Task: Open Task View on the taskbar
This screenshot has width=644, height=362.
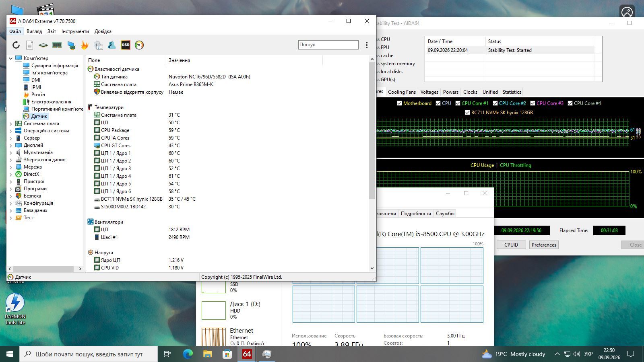Action: coord(167,354)
